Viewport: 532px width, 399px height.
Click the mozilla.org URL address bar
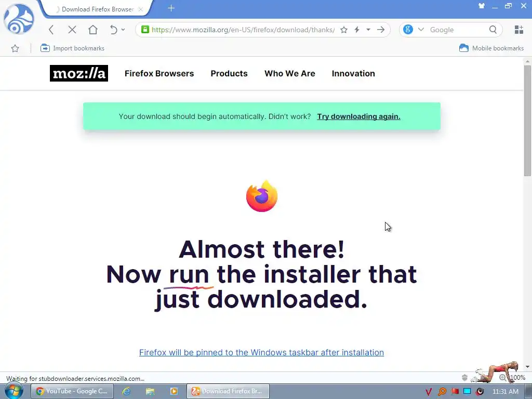click(243, 30)
